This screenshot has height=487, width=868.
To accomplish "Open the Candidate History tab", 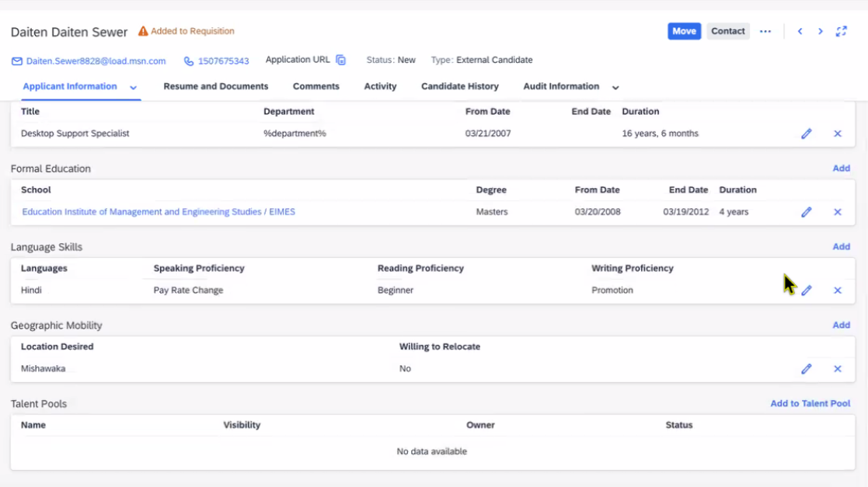I will tap(459, 86).
